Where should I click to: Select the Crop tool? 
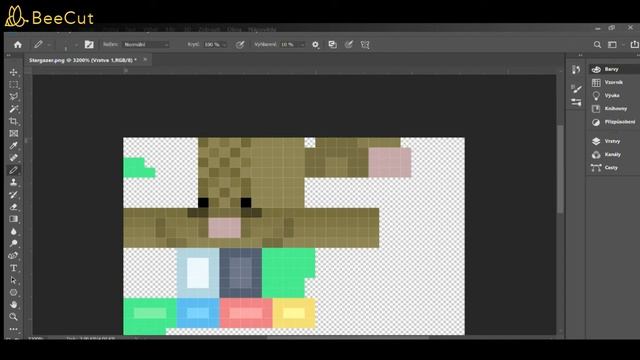coord(13,121)
